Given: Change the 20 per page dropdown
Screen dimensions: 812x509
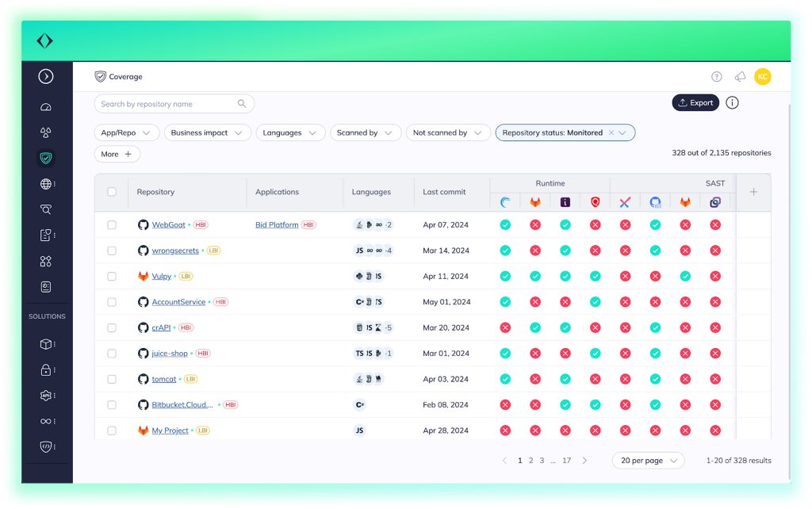Looking at the screenshot, I should (x=648, y=461).
